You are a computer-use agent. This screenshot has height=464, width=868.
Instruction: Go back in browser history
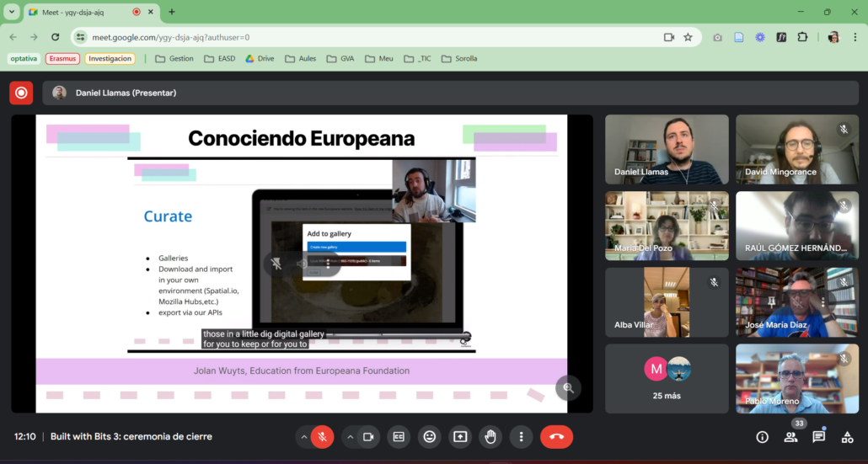point(13,37)
